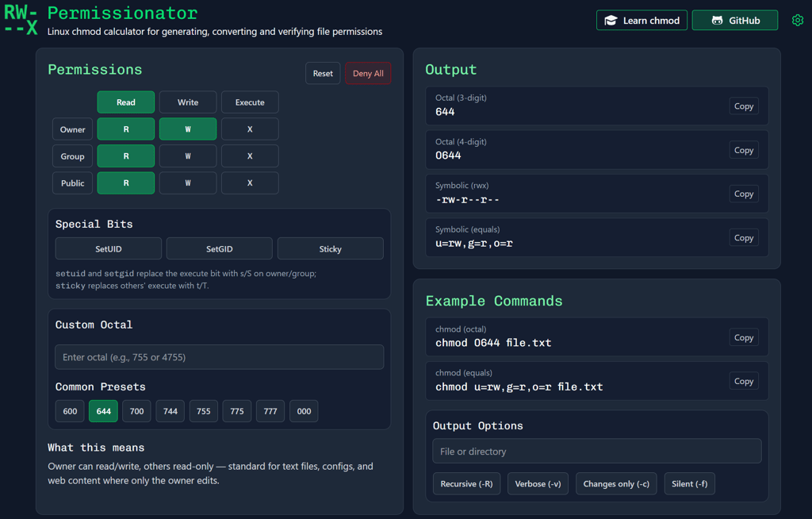The width and height of the screenshot is (812, 519).
Task: Open the Learn chmod book icon
Action: click(x=608, y=20)
